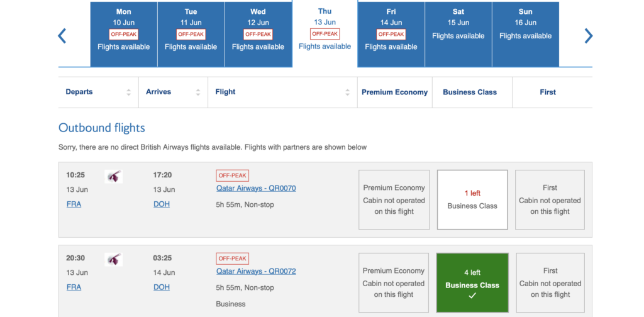Click Qatar Airways logo on 20:30 flight
The height and width of the screenshot is (317, 644).
[113, 259]
